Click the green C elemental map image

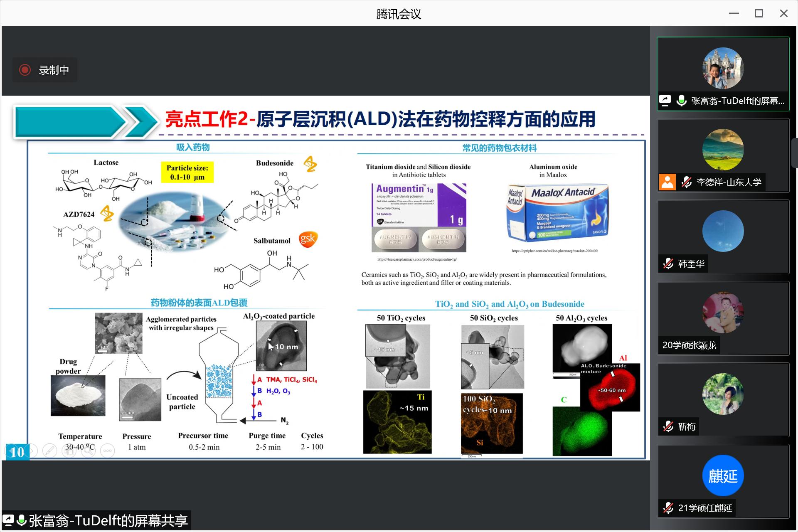coord(582,431)
